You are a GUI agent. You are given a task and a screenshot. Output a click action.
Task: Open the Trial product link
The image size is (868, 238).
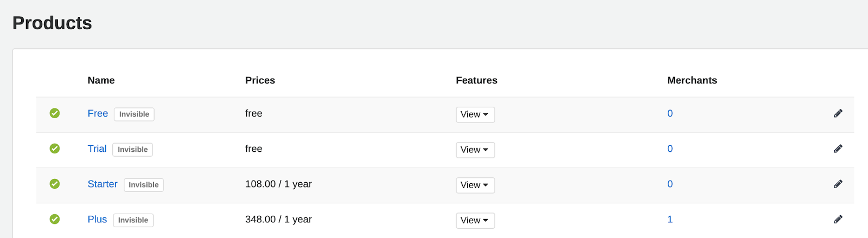97,149
